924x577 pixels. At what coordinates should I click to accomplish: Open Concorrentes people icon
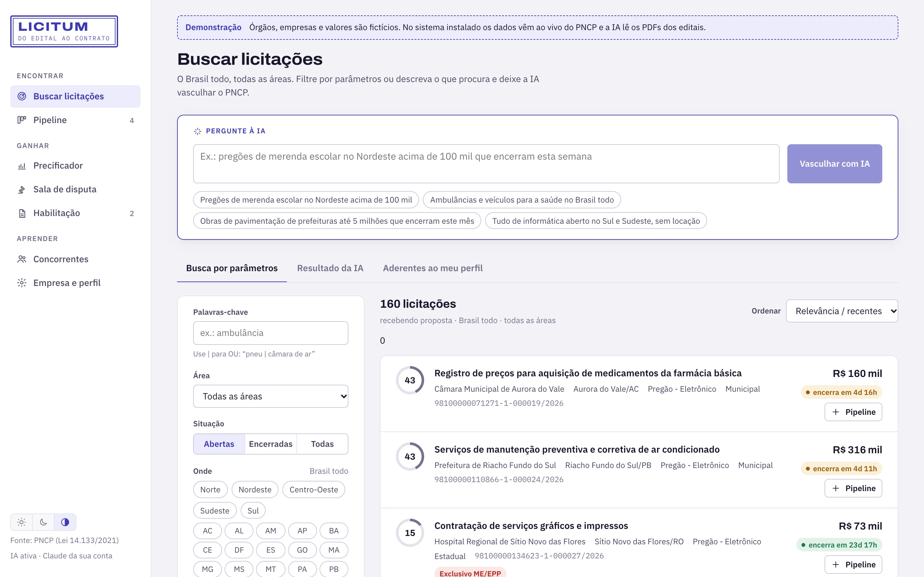22,260
